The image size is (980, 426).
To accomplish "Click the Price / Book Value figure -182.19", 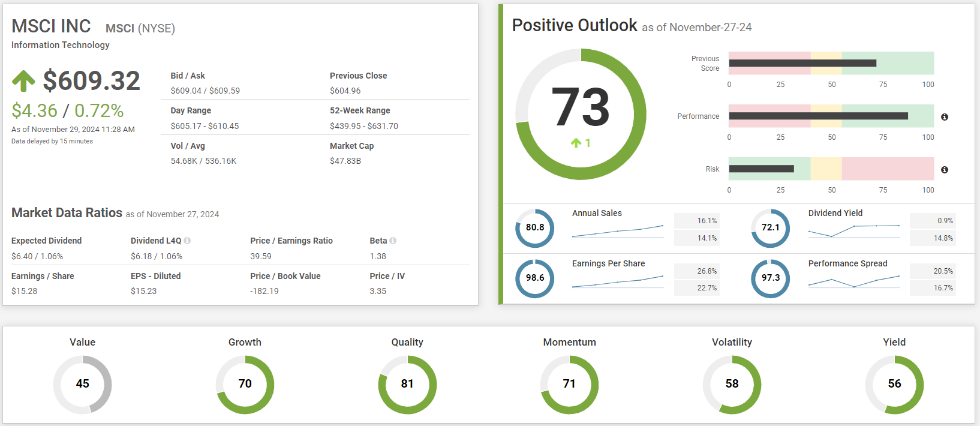I will coord(264,291).
